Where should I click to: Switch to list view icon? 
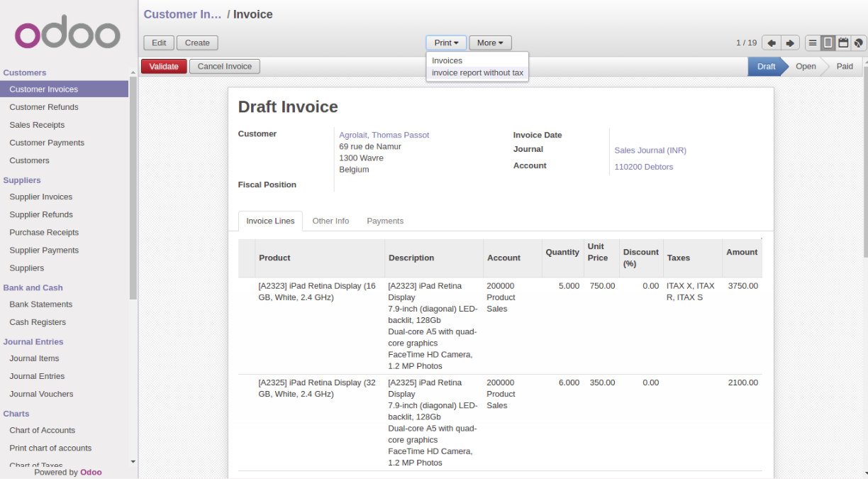point(813,43)
